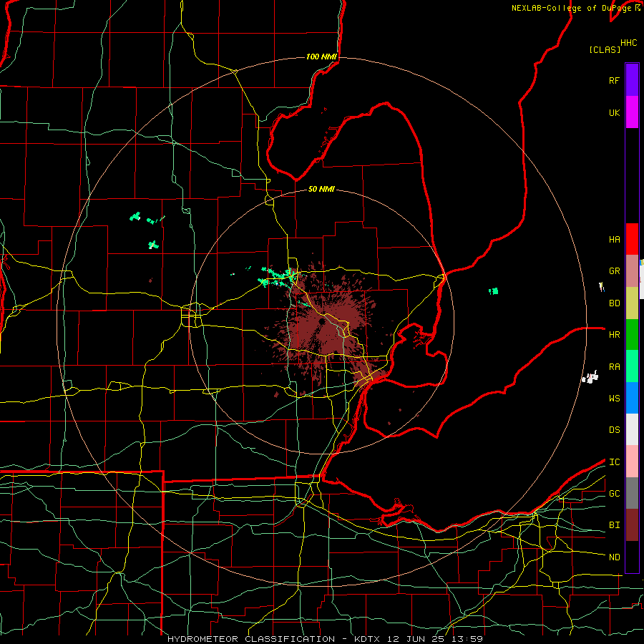
Task: Click the 'KDTX' radar site identifier
Action: pyautogui.click(x=367, y=639)
